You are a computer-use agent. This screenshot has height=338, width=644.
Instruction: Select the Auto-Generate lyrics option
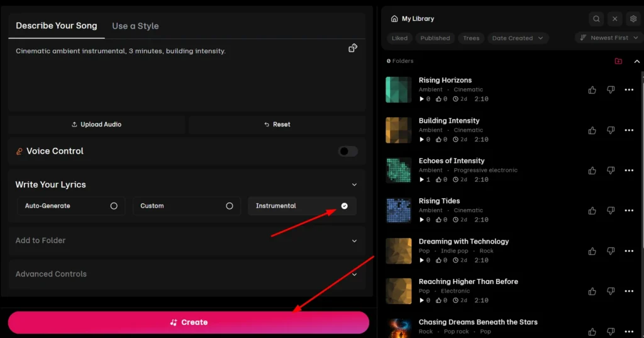point(71,206)
